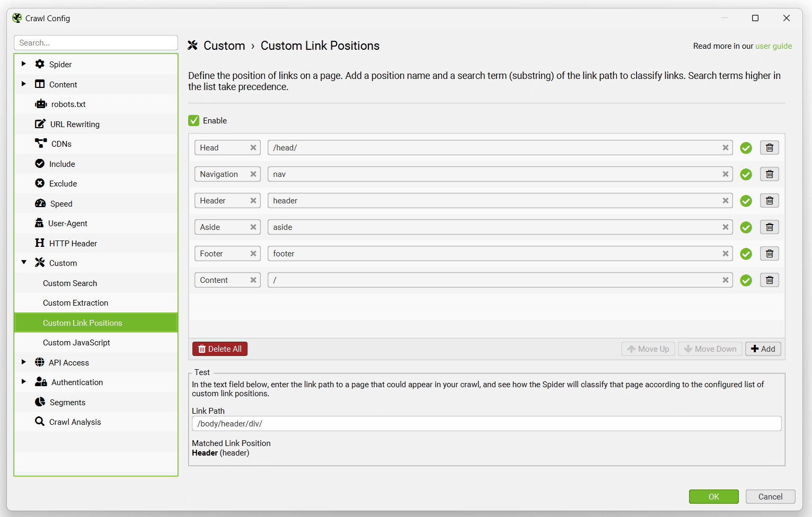Open the user guide link
The width and height of the screenshot is (812, 517).
point(774,46)
